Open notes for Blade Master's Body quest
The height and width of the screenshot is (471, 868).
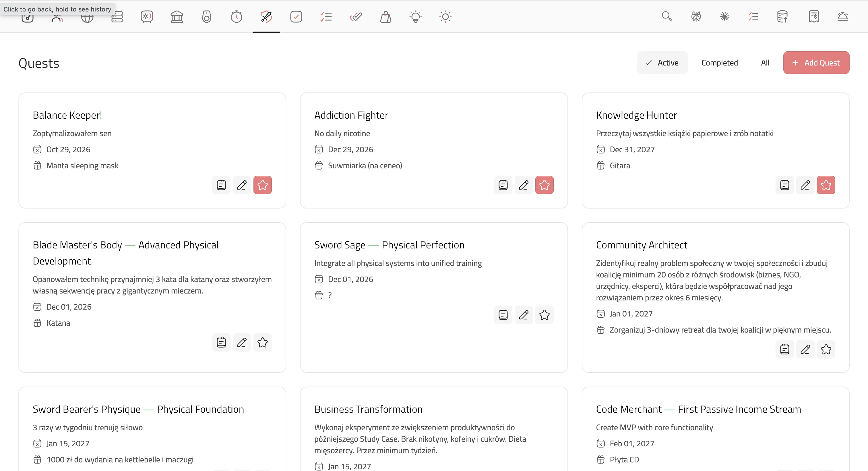click(x=221, y=342)
